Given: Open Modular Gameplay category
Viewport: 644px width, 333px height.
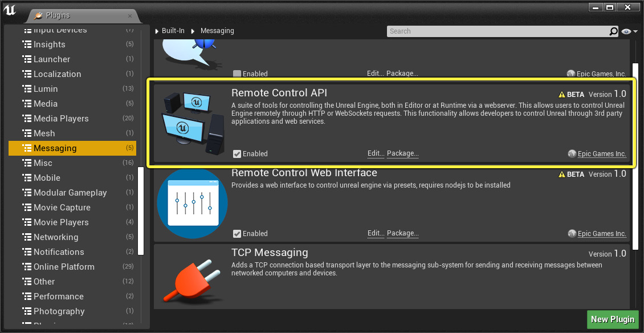Looking at the screenshot, I should click(x=72, y=192).
